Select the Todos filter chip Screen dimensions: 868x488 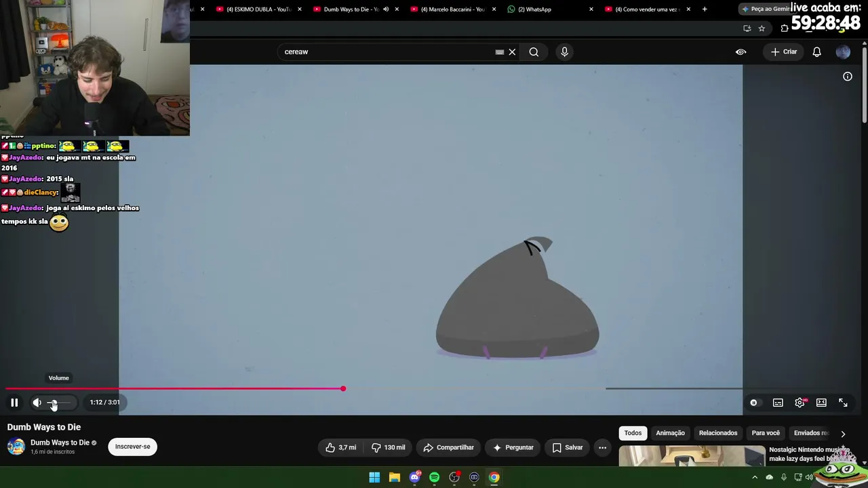click(633, 433)
